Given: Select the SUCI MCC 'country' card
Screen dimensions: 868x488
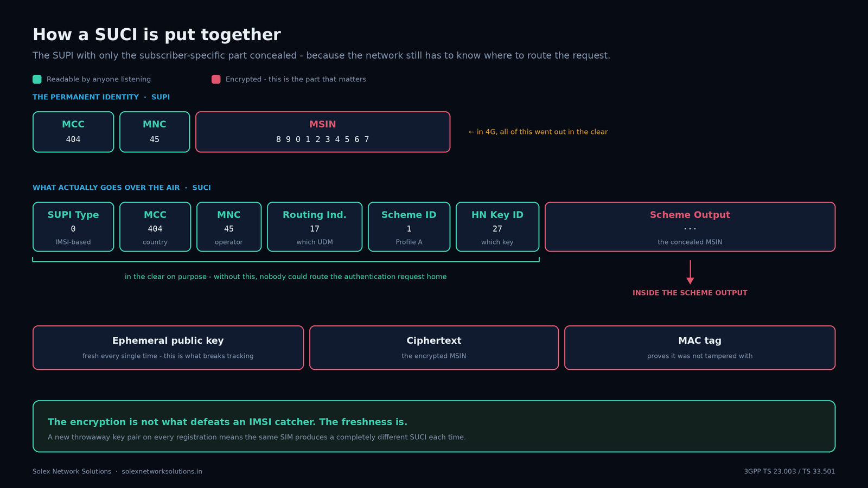Looking at the screenshot, I should 155,227.
